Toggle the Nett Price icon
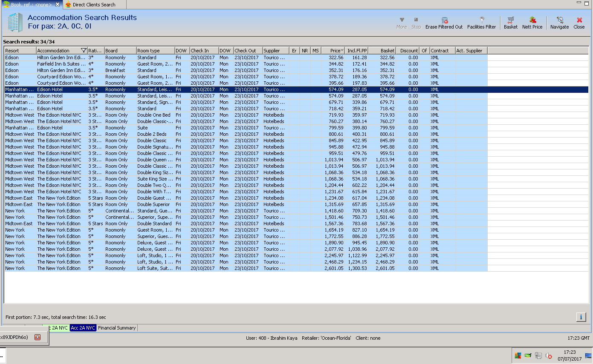The width and height of the screenshot is (593, 364). (x=532, y=20)
